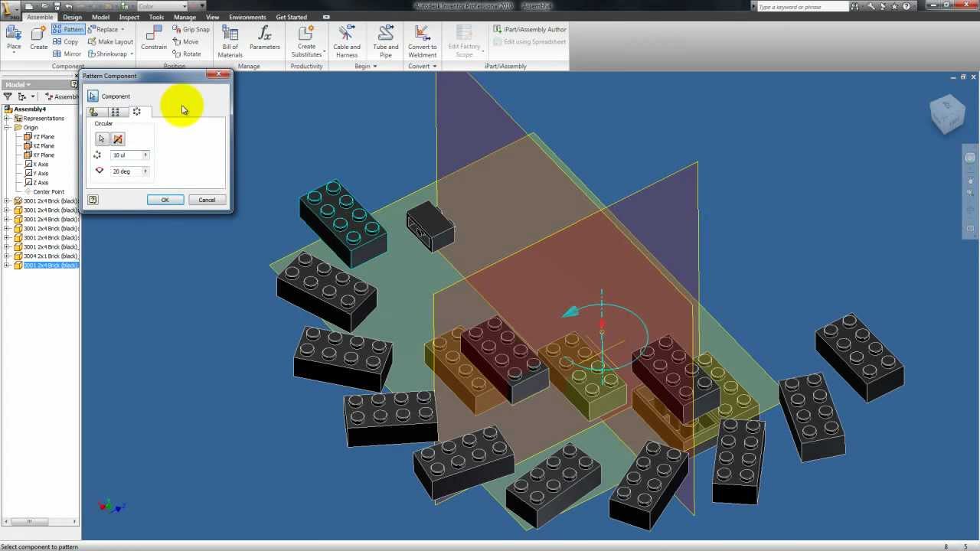Click in the 10 ul count field

click(126, 155)
